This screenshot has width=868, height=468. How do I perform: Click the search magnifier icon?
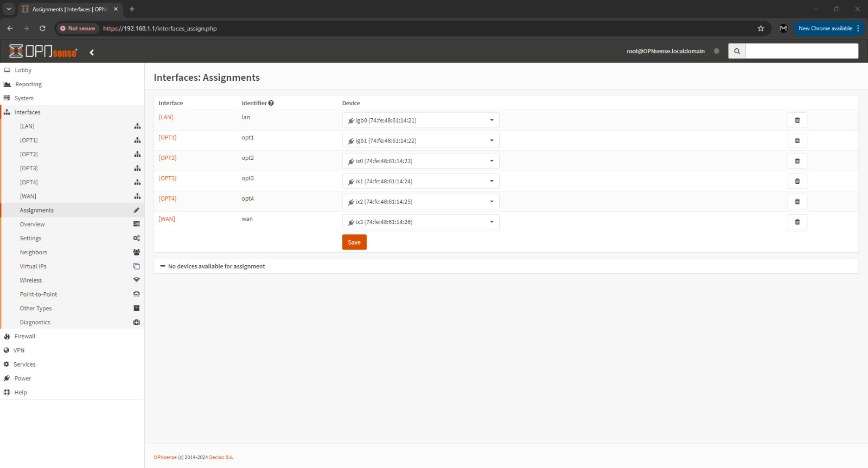click(x=737, y=51)
